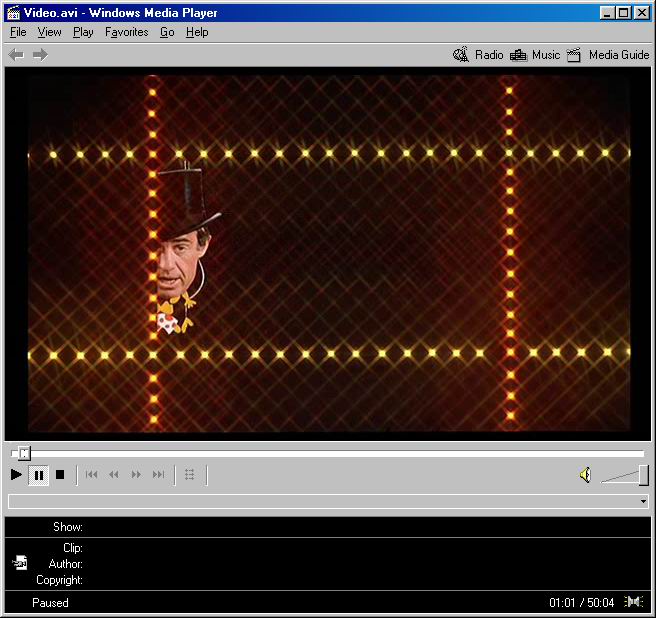This screenshot has width=656, height=618.
Task: Click the Rewind button
Action: coord(114,474)
